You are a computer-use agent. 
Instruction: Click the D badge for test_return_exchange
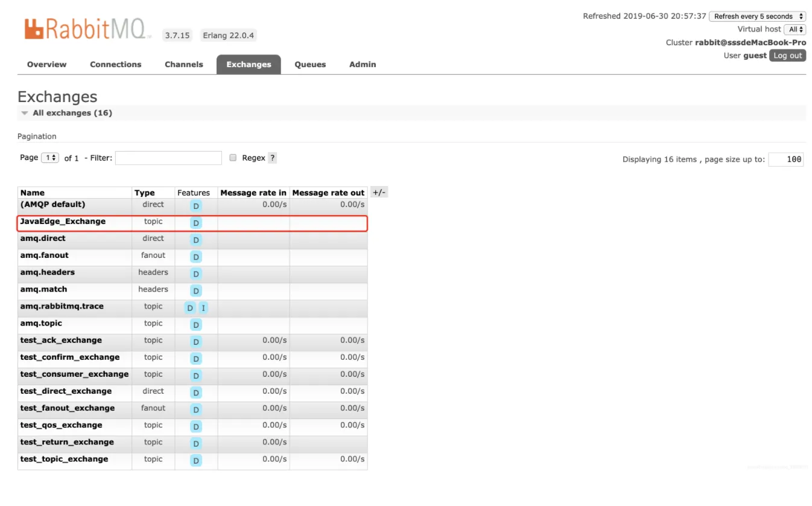point(195,443)
